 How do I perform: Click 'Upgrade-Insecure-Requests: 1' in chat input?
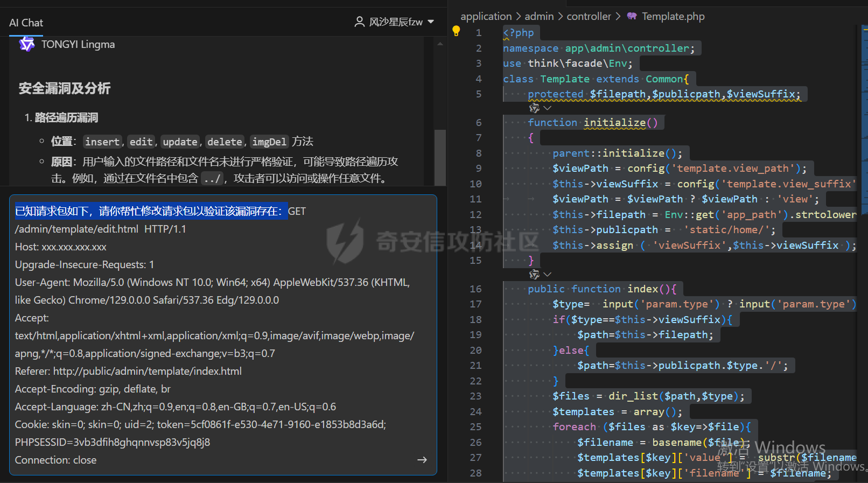point(85,264)
